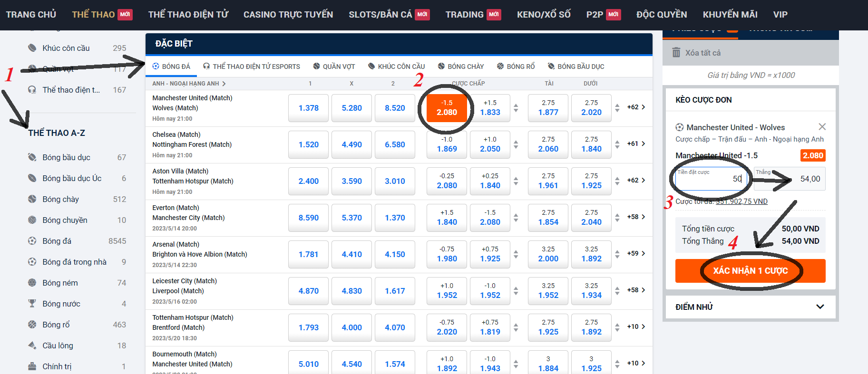Click the Chính trị sidebar icon
The image size is (868, 374).
pyautogui.click(x=32, y=366)
